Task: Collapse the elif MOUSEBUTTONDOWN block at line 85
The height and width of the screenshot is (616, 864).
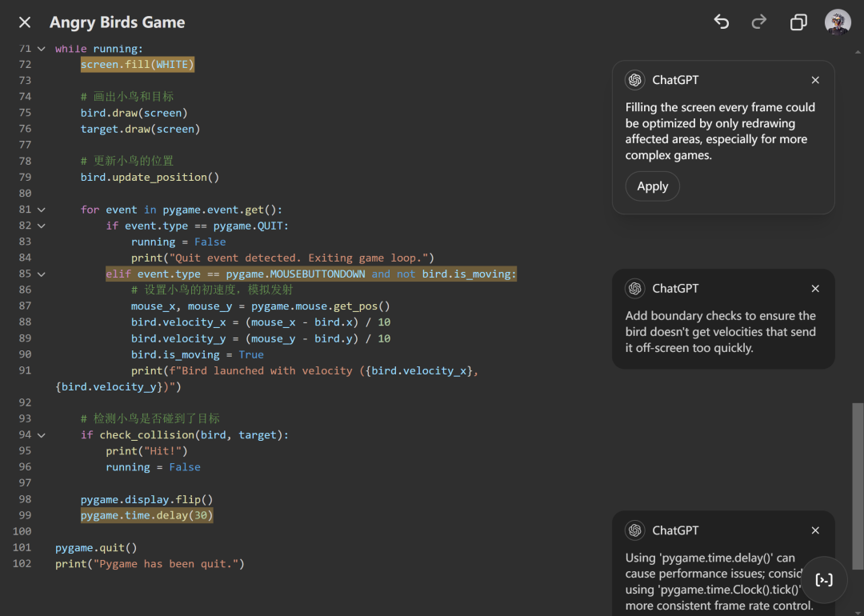Action: click(x=42, y=274)
